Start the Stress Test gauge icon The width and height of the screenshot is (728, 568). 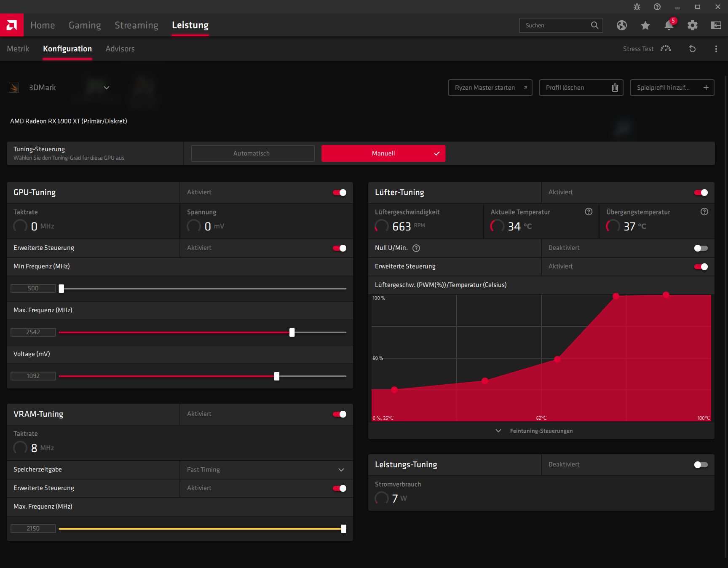click(666, 48)
